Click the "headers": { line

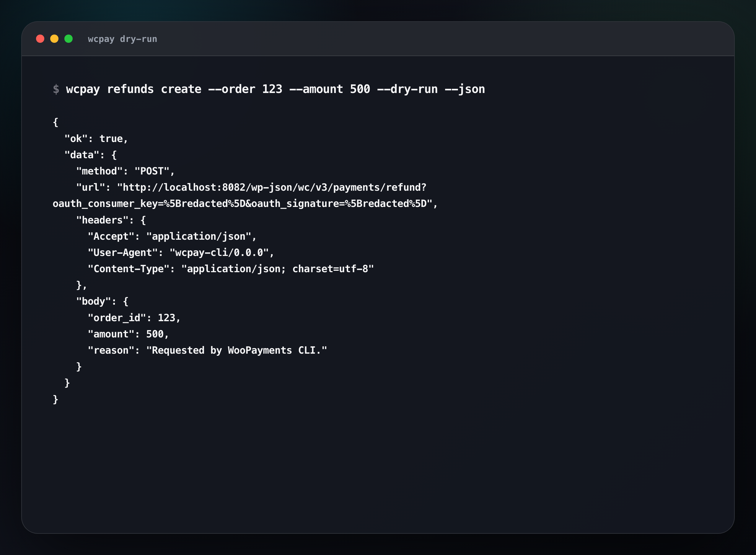(111, 221)
